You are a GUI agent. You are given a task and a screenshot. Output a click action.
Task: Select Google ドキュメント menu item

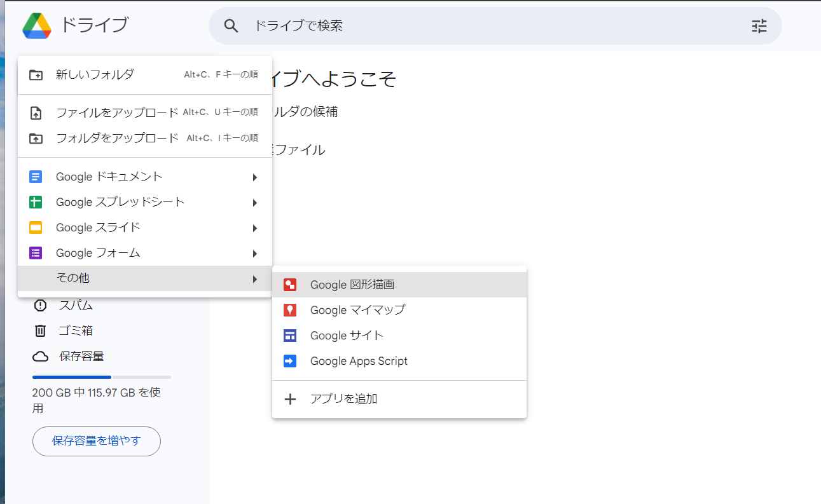pyautogui.click(x=145, y=177)
